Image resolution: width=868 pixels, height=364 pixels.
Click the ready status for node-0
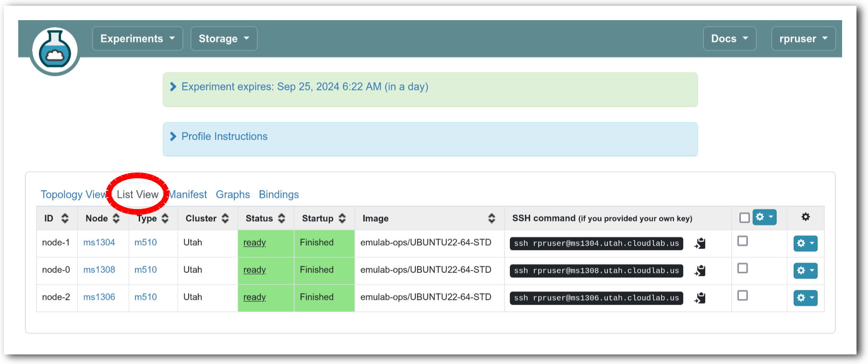pos(254,270)
